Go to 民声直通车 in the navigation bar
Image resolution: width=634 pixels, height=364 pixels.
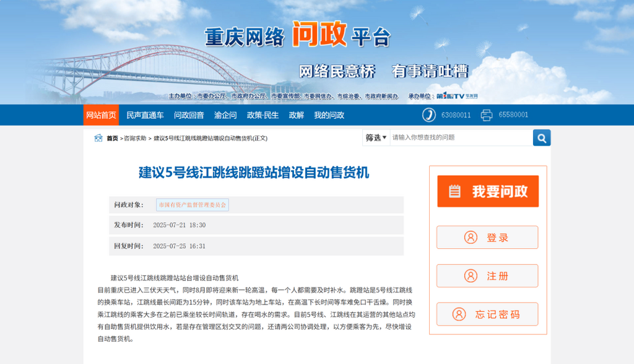tap(145, 115)
